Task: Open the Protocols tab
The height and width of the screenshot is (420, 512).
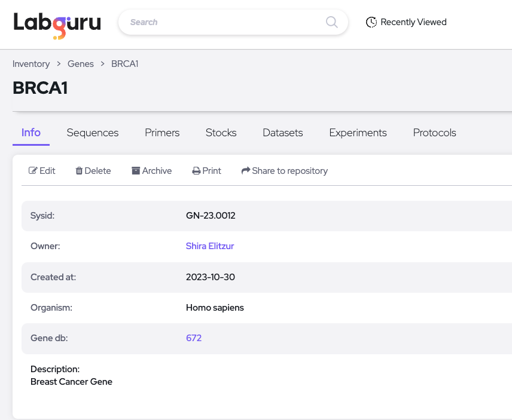Action: 434,133
